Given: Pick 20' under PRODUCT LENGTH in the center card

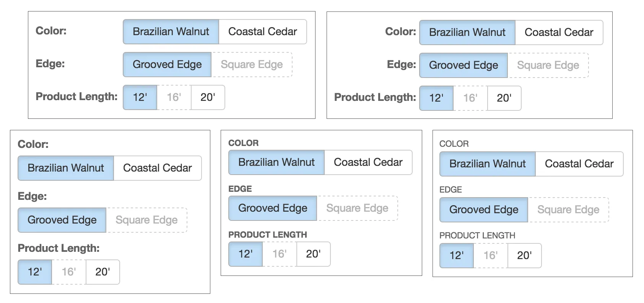Looking at the screenshot, I should [313, 254].
